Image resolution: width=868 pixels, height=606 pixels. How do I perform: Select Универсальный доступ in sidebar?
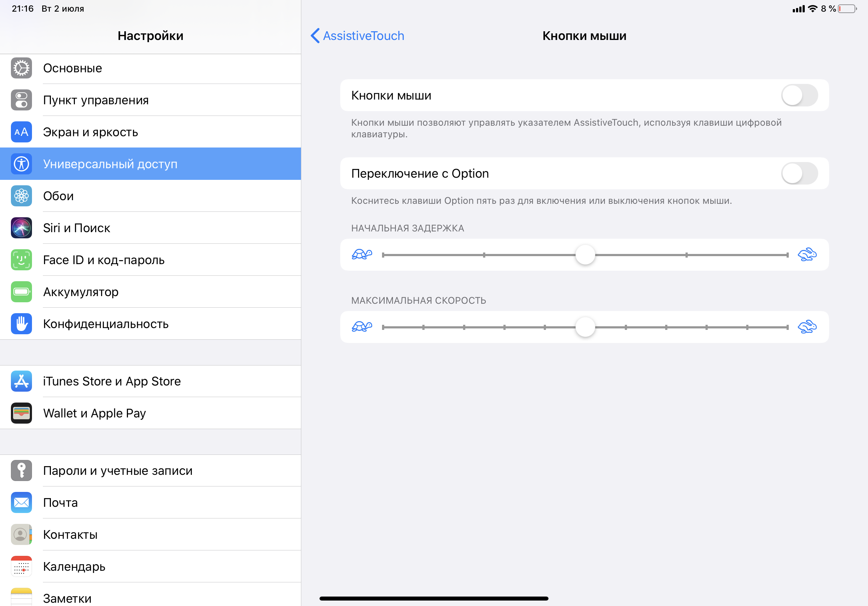tap(110, 164)
